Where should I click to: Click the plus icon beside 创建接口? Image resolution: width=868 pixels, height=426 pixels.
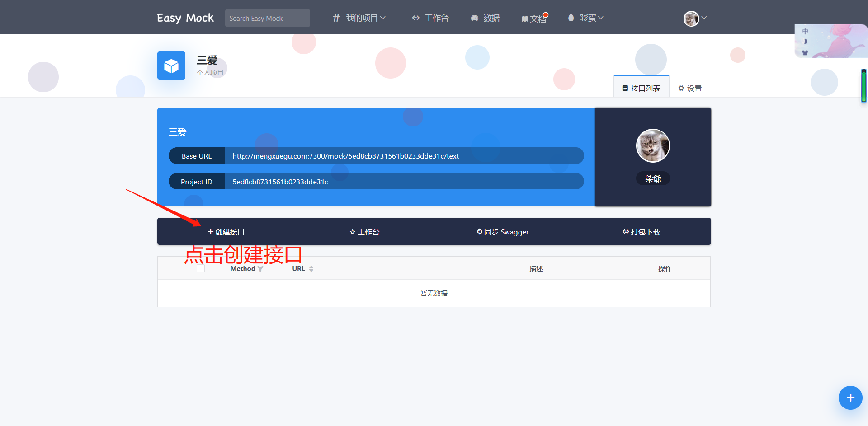click(x=211, y=232)
